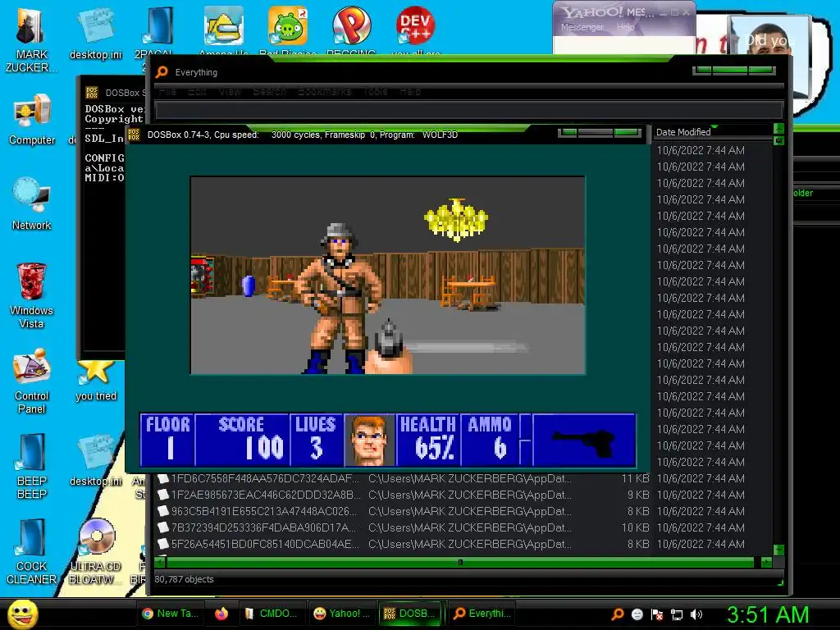Click the '80,787 objects' status bar text
The width and height of the screenshot is (840, 630).
(184, 579)
